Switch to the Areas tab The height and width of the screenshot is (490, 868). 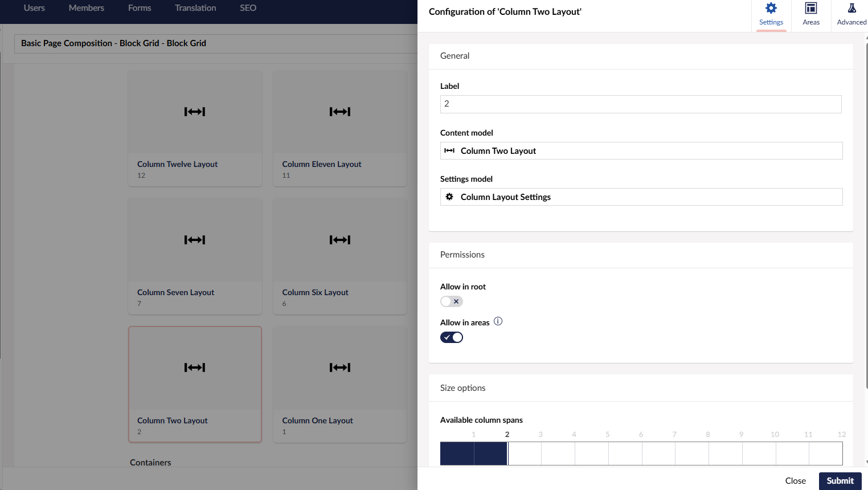(811, 15)
